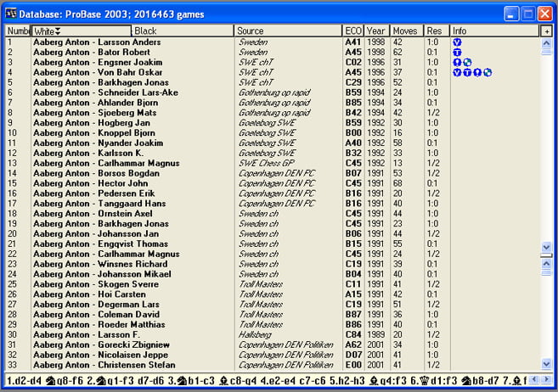Click the chessboard medal on Von Bahr Oskar game

488,72
